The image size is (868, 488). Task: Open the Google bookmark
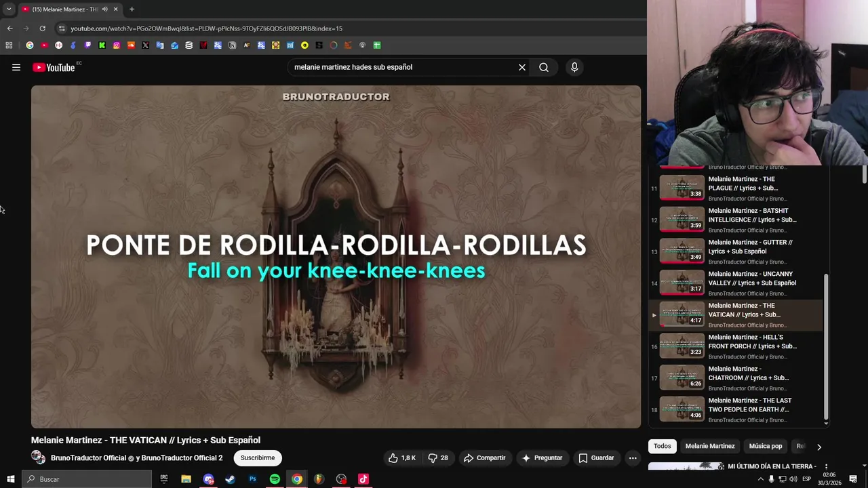(30, 45)
